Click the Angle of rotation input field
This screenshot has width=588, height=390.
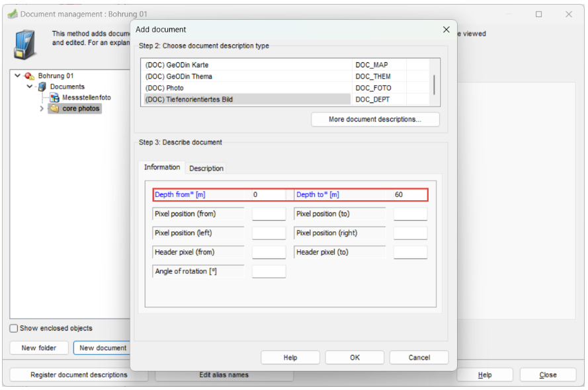click(x=269, y=272)
